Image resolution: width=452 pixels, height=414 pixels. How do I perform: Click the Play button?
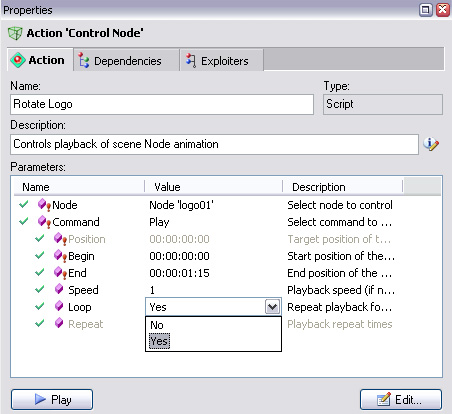(x=52, y=399)
